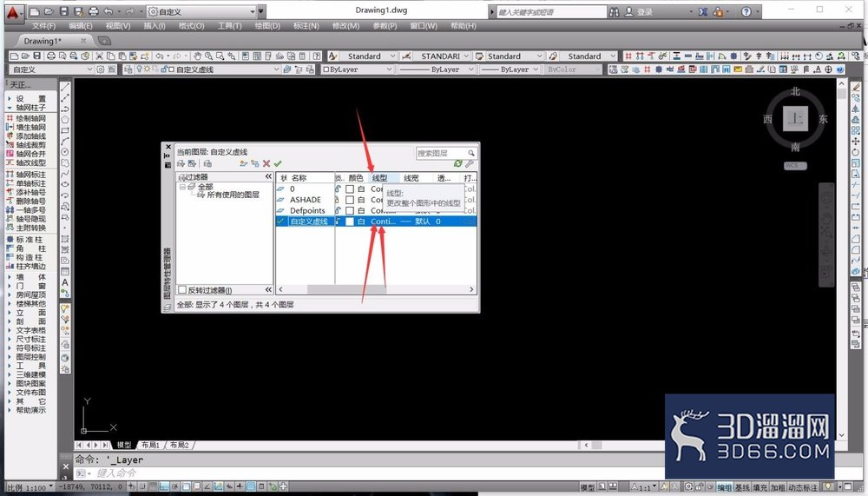Switch to the 布局1 layout tab
The image size is (868, 496).
pos(150,445)
